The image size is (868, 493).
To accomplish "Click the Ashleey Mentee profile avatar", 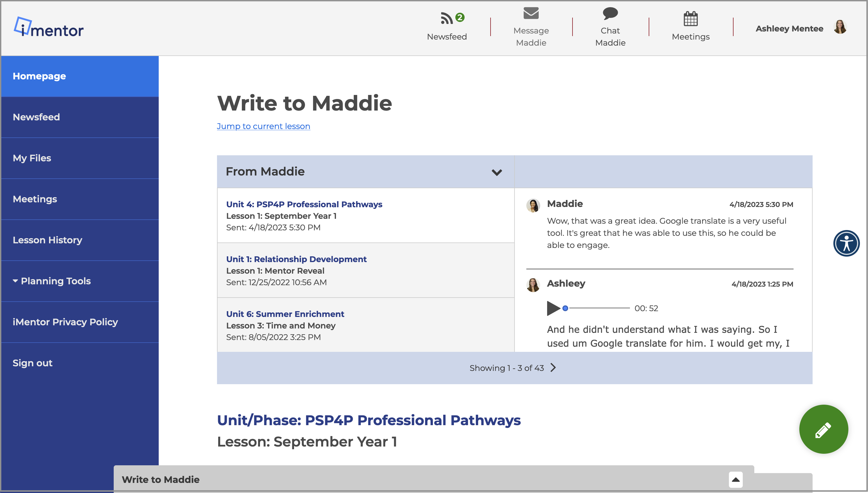I will (x=840, y=28).
